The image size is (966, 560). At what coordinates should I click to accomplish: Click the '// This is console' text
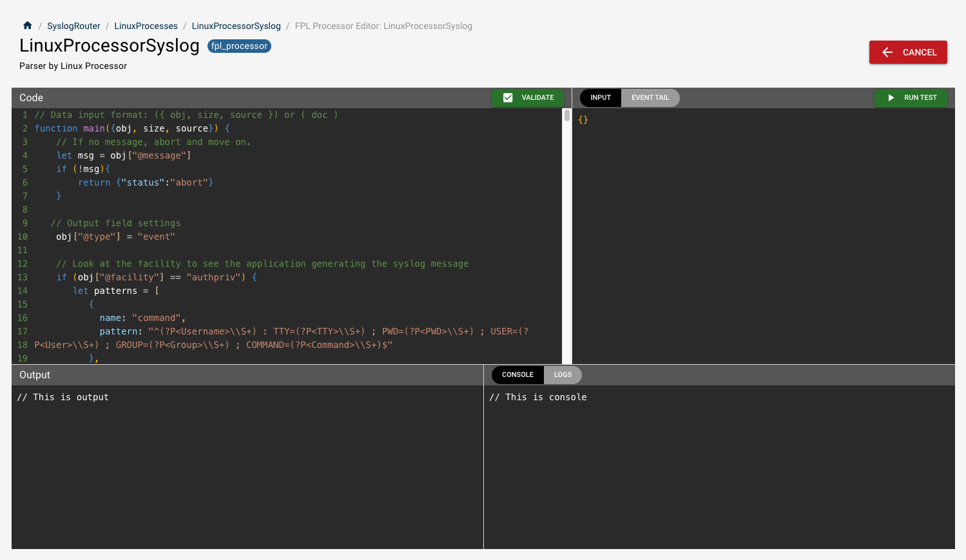click(538, 398)
